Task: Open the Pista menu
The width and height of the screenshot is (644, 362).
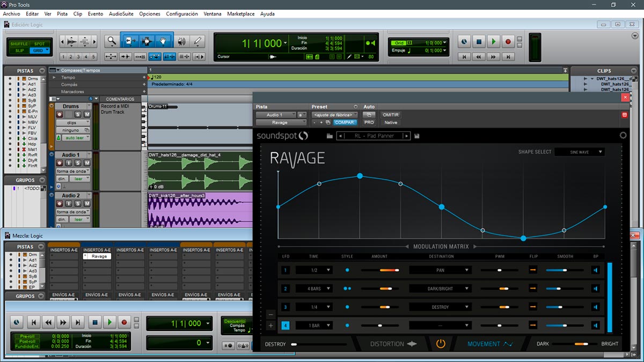Action: click(62, 14)
